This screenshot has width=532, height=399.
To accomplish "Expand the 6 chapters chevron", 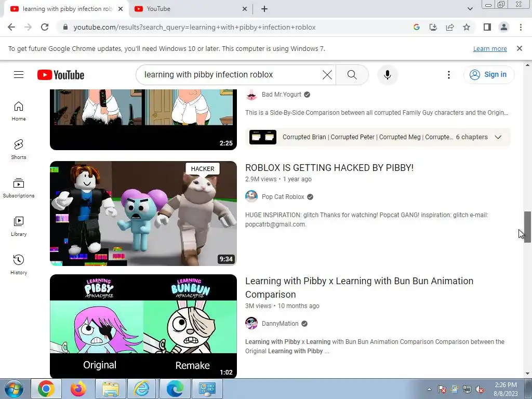I will click(498, 137).
